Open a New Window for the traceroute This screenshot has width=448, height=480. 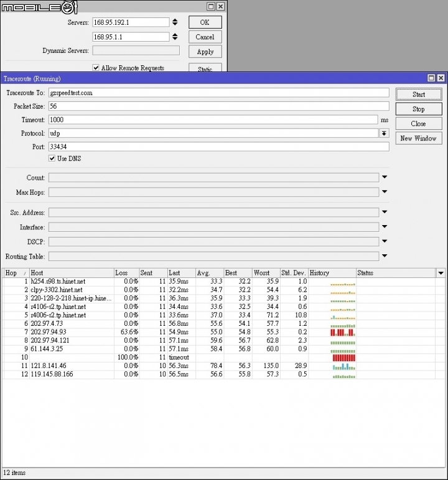click(x=419, y=139)
